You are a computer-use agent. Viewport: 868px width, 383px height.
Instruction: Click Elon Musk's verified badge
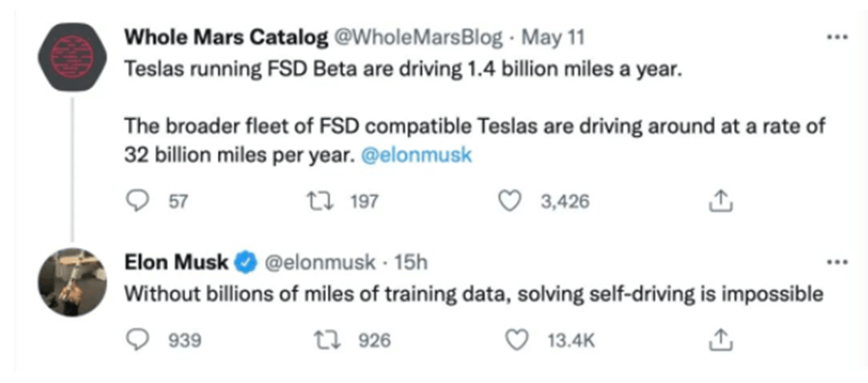tap(247, 263)
